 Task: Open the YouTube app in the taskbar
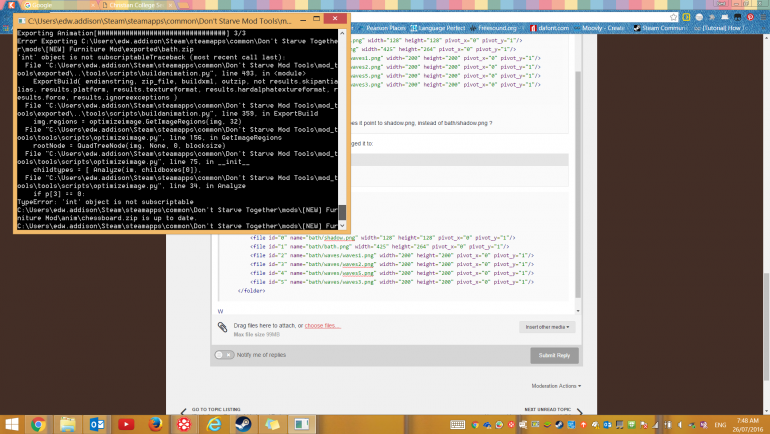[x=126, y=424]
